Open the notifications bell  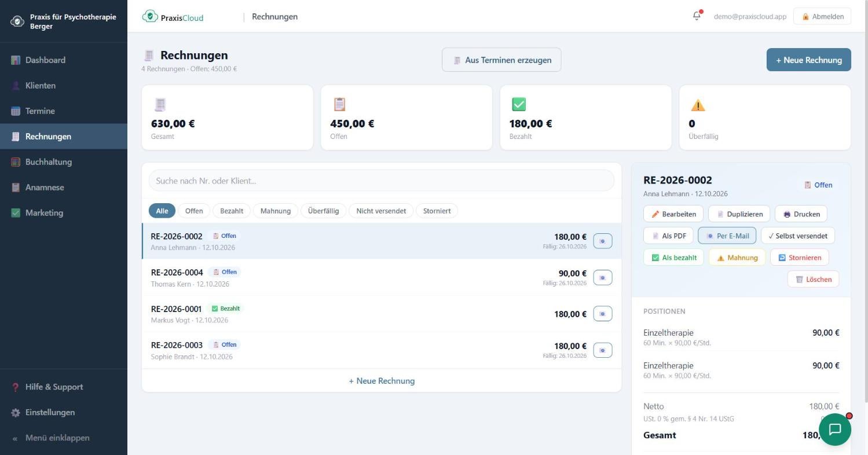(x=697, y=16)
